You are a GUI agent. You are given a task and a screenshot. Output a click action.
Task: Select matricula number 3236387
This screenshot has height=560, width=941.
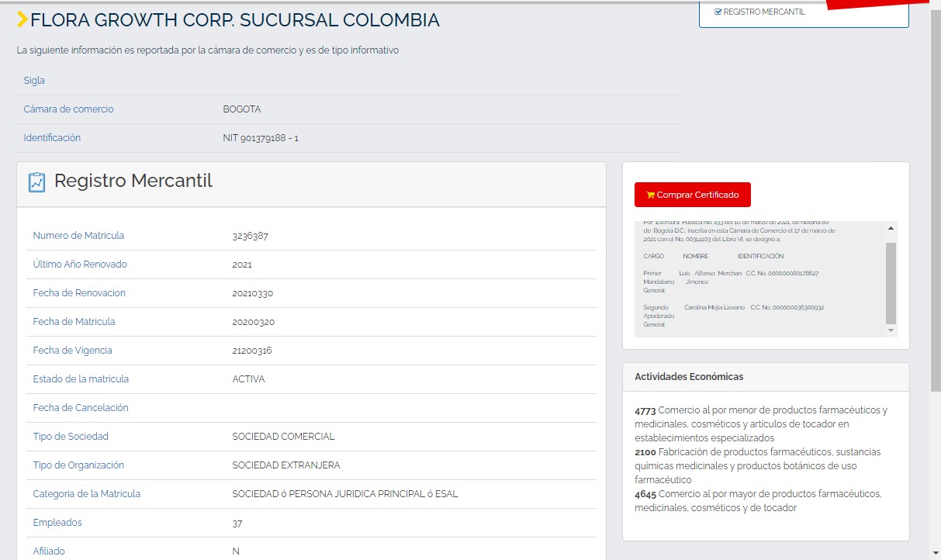point(250,236)
